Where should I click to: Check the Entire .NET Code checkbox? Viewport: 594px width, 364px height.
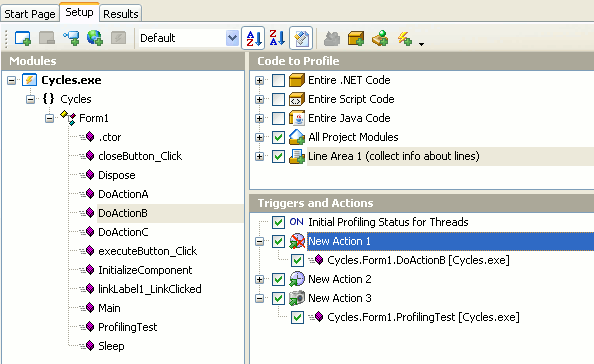[278, 80]
